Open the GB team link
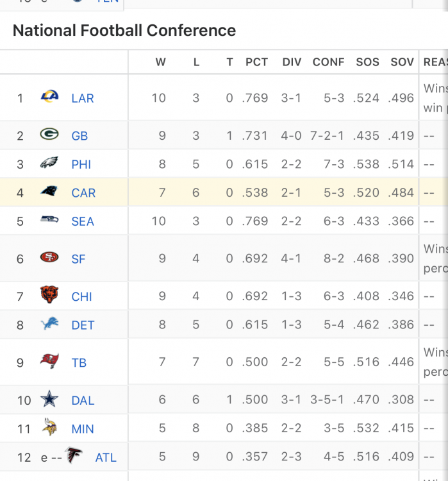 (x=79, y=136)
